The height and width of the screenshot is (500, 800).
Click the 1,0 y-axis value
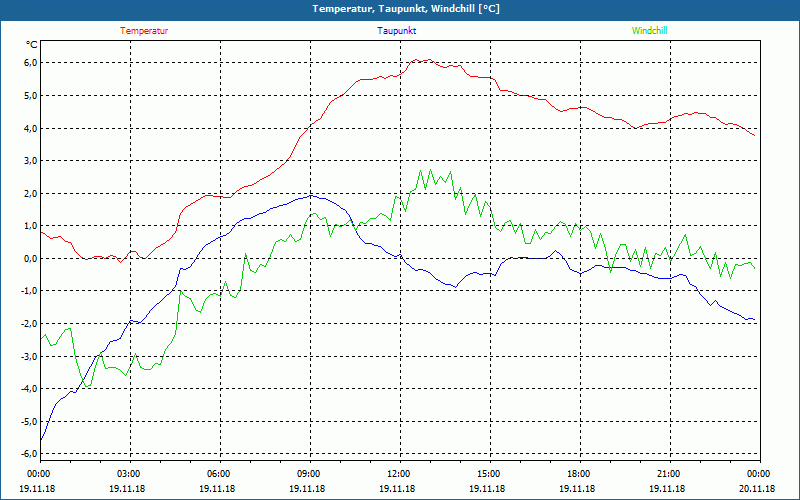coord(31,226)
